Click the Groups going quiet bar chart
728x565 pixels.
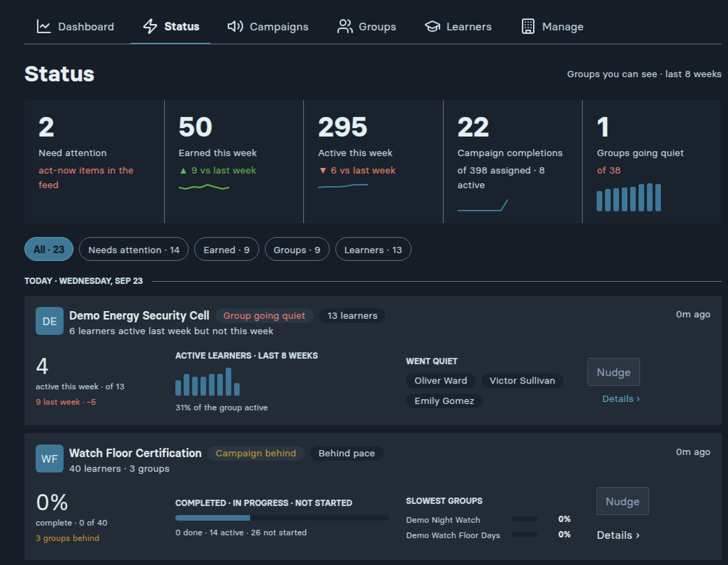click(x=629, y=197)
